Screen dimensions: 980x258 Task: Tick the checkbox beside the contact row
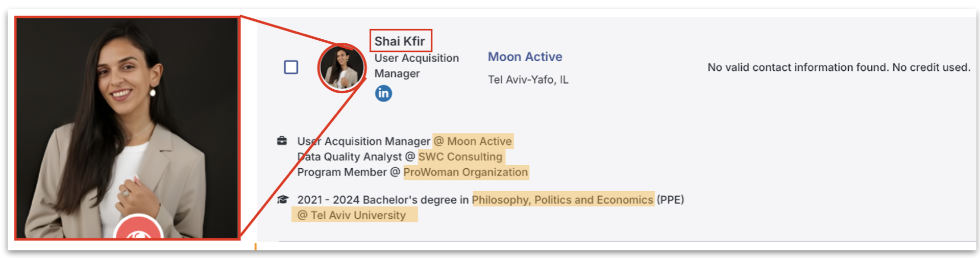tap(291, 67)
